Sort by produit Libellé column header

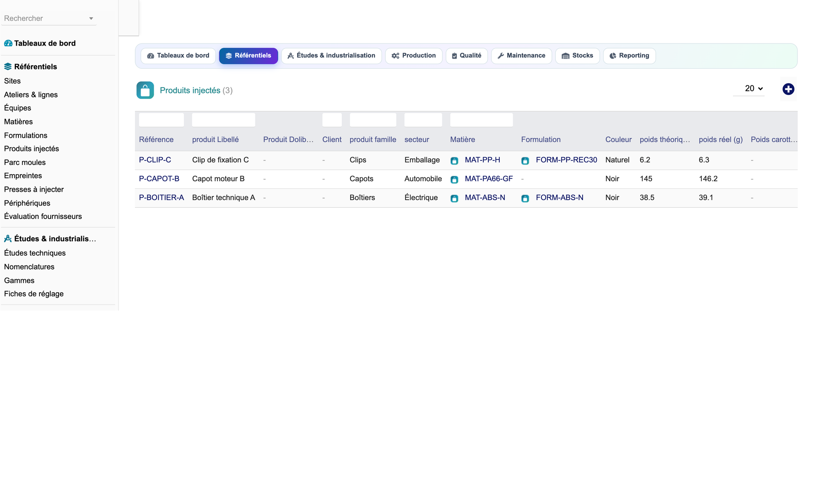[215, 139]
